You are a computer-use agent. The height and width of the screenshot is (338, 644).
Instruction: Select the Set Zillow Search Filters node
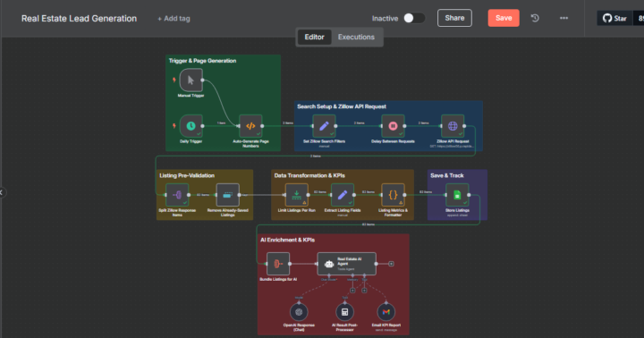click(x=324, y=126)
